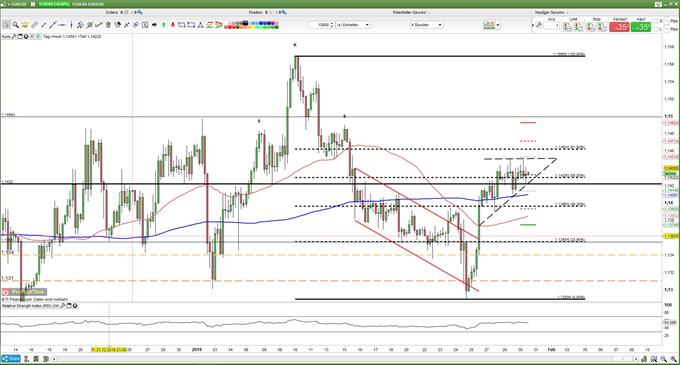Select the red down-arrow marker tool
The width and height of the screenshot is (680, 365).
click(x=173, y=25)
